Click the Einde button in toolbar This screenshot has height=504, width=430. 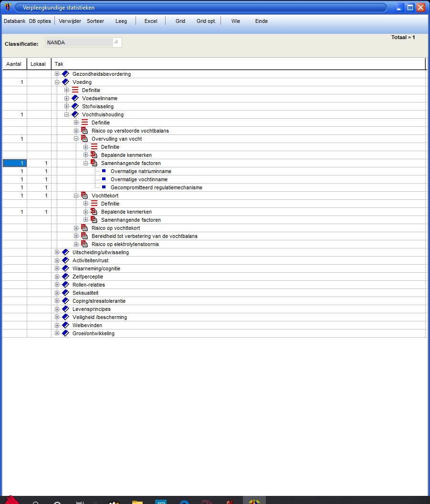coord(262,21)
